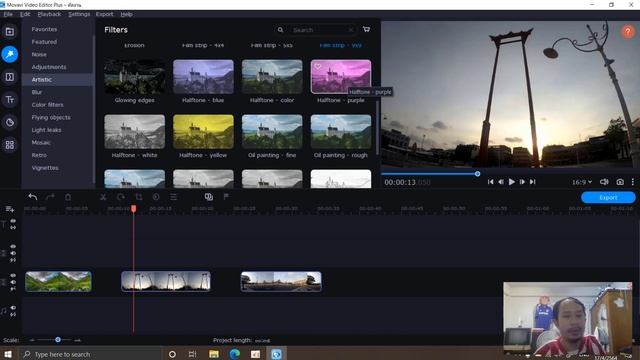Open the Settings menu
Viewport: 640px width, 360px height.
coord(79,14)
